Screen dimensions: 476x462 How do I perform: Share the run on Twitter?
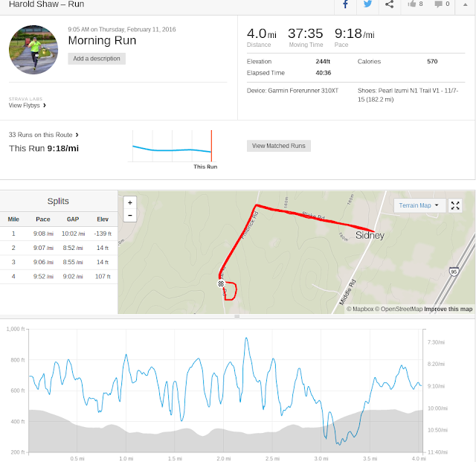[x=367, y=4]
